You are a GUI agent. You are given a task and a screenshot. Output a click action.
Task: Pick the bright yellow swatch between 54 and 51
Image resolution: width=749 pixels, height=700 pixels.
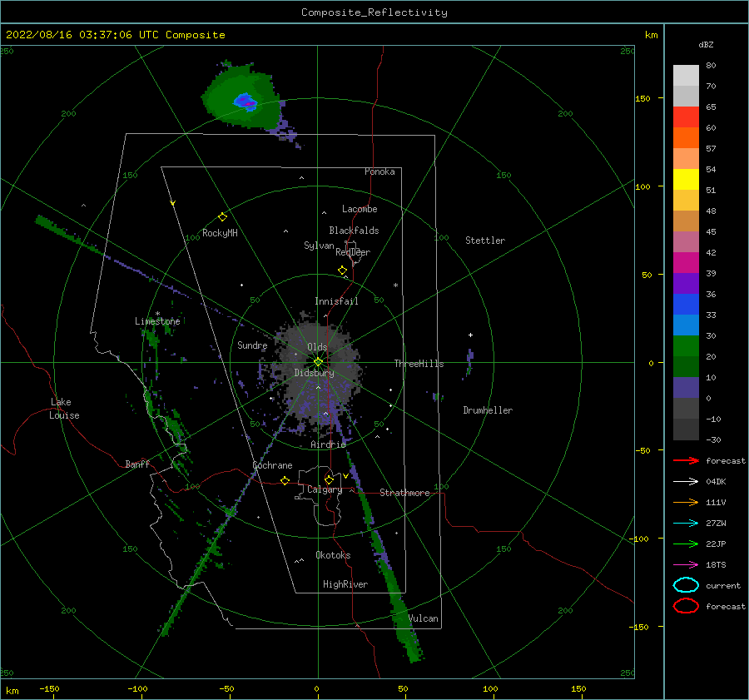click(686, 179)
